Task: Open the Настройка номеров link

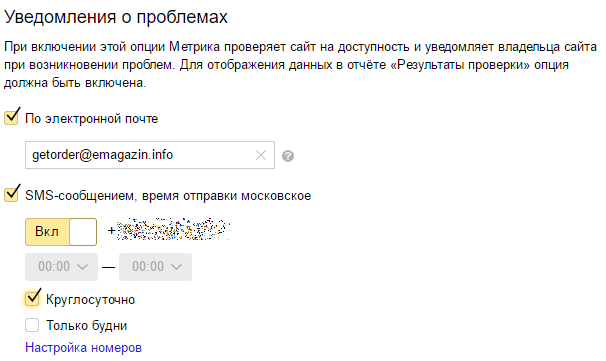Action: tap(83, 348)
